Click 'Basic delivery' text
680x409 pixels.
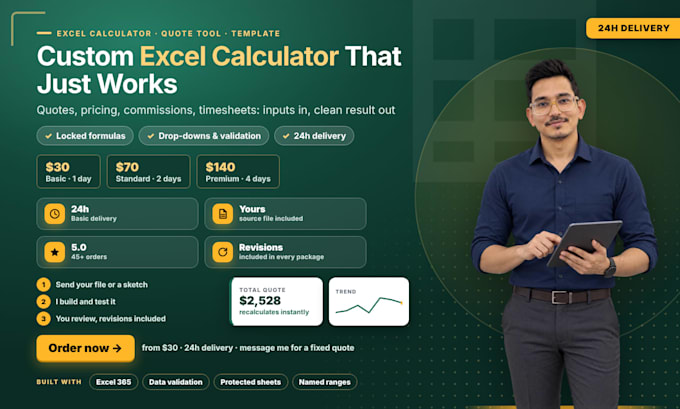pyautogui.click(x=94, y=219)
